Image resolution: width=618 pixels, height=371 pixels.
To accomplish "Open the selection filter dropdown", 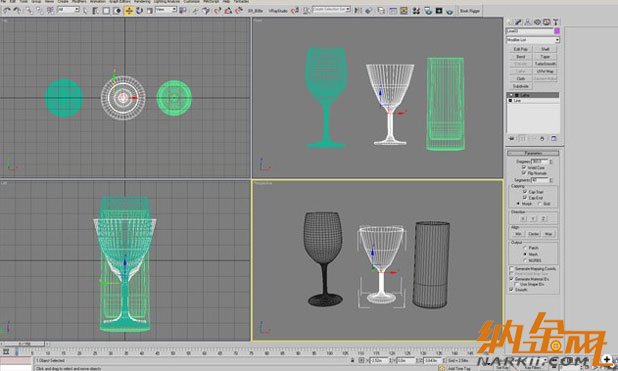I will coord(69,10).
